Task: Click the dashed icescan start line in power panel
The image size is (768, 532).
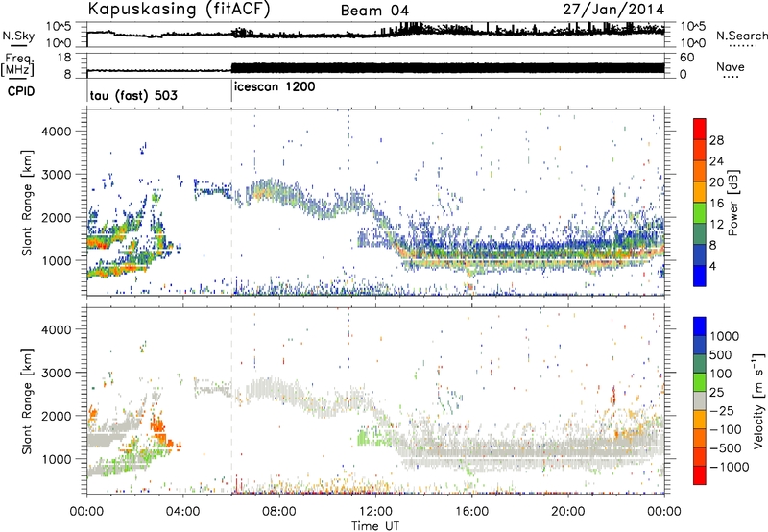Action: click(x=231, y=203)
